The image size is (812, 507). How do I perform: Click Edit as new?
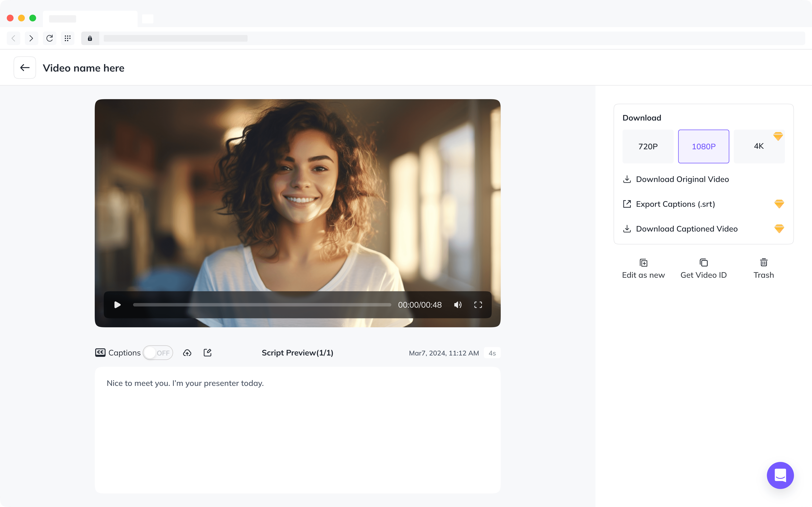click(x=643, y=269)
